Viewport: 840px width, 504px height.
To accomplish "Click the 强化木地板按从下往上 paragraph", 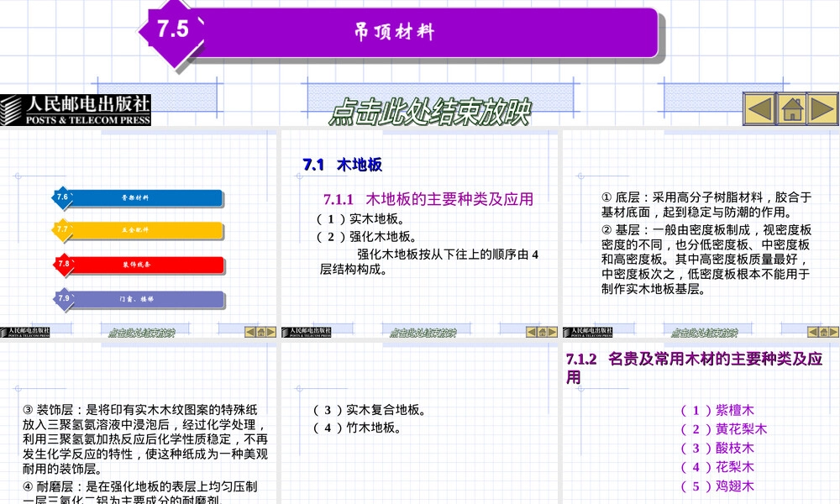I will click(429, 262).
